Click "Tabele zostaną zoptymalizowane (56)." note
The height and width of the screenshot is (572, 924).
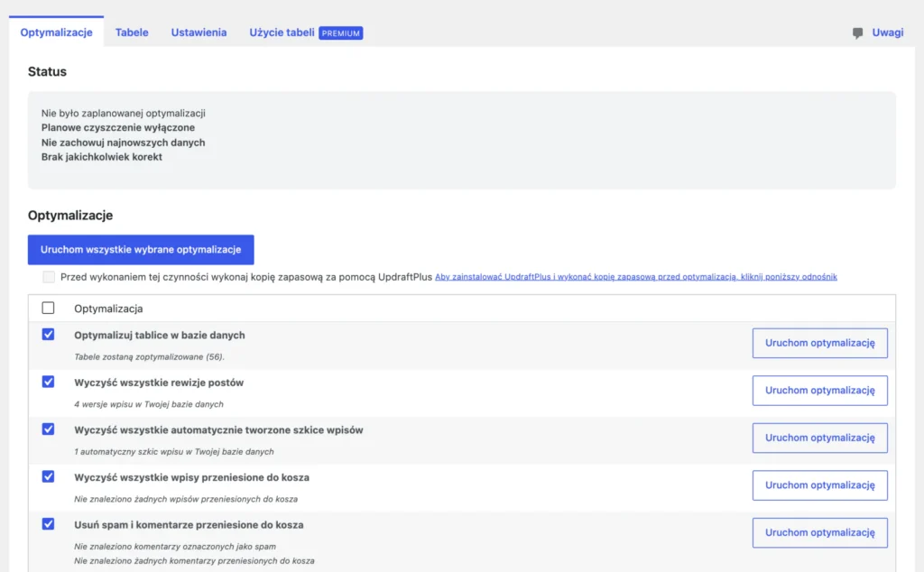[149, 357]
